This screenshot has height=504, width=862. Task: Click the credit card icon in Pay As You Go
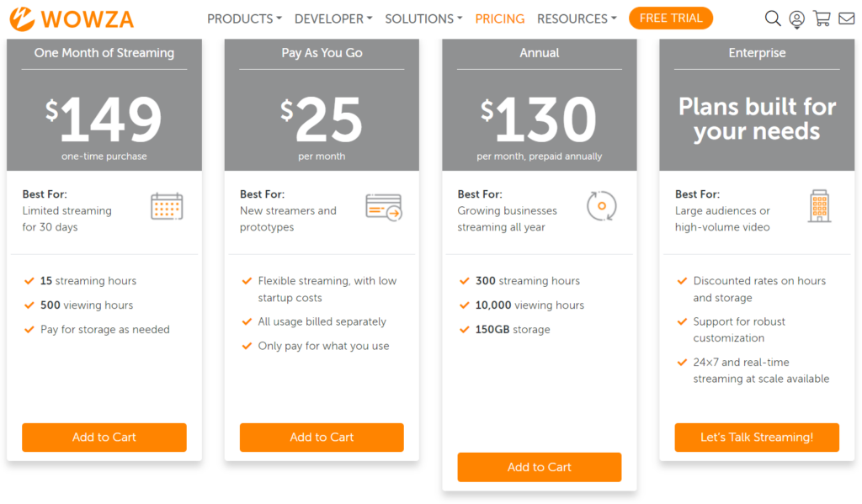(384, 207)
